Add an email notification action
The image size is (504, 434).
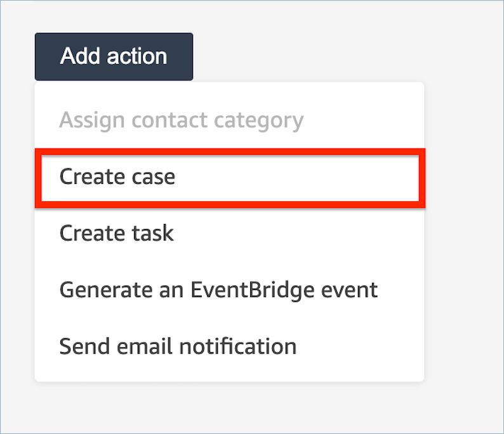tap(178, 346)
